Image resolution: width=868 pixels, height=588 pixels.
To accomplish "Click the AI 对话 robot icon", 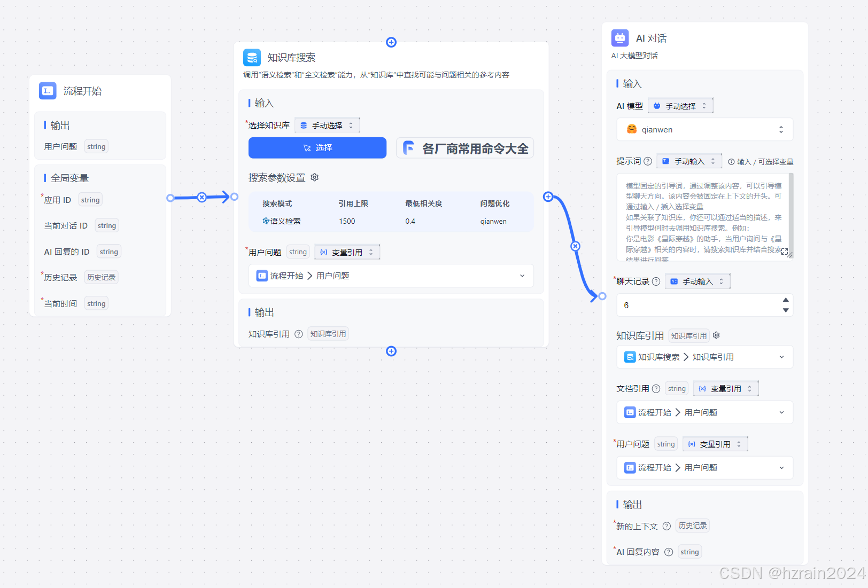I will pos(620,38).
